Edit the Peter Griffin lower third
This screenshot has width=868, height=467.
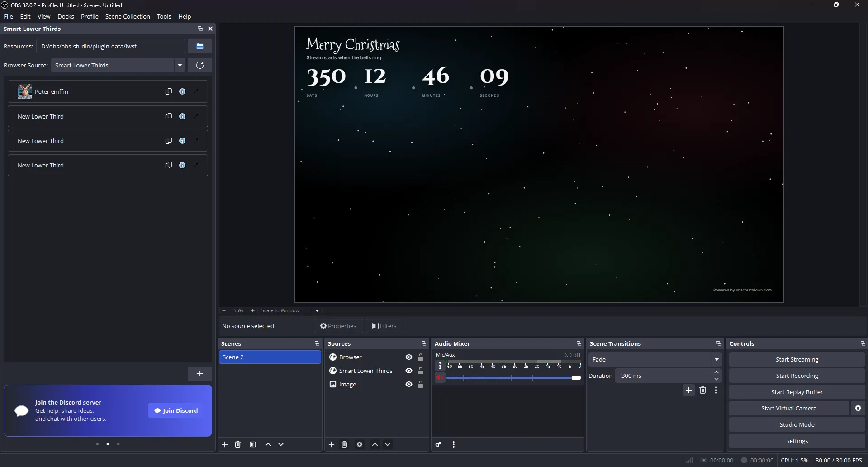tap(196, 91)
